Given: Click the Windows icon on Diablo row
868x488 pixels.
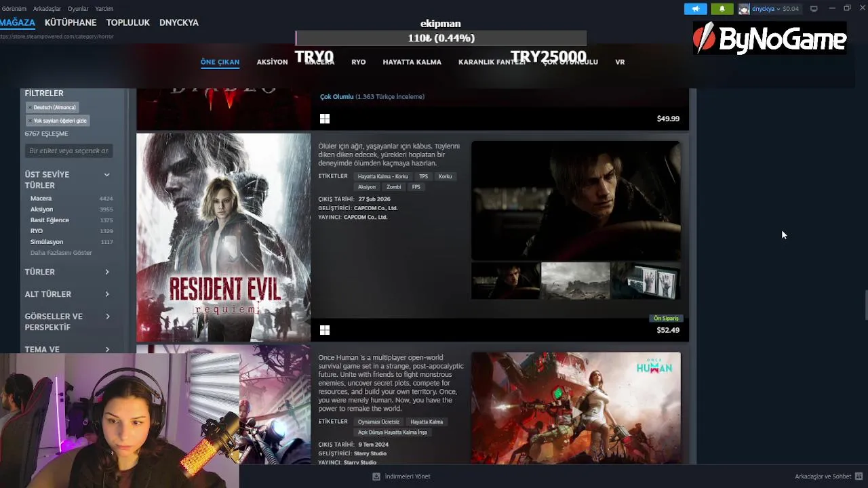Looking at the screenshot, I should [325, 119].
